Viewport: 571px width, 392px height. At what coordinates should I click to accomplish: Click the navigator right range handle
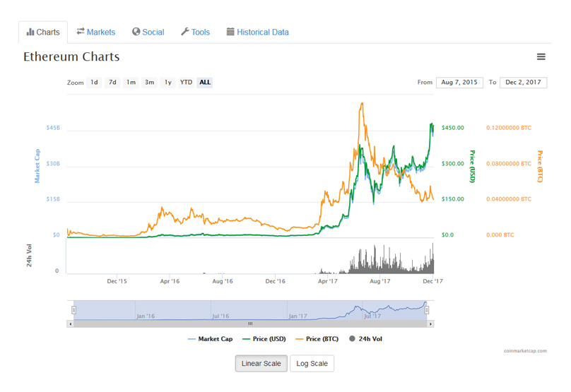point(427,310)
